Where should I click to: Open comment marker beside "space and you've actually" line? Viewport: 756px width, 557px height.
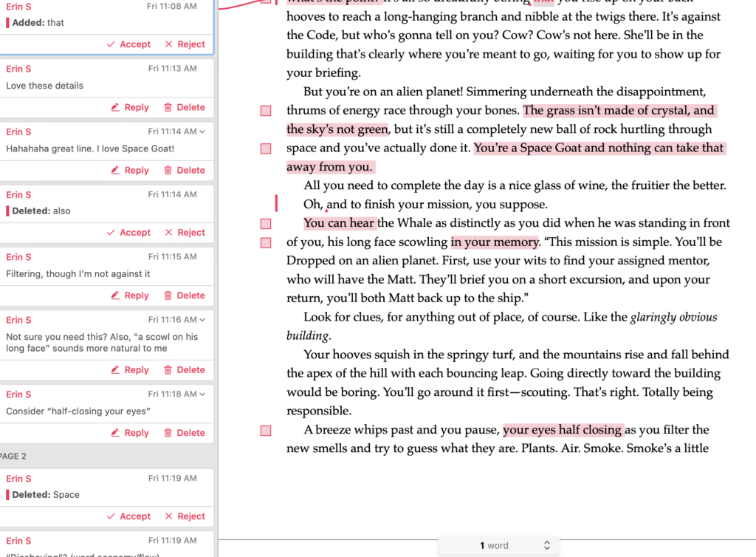(x=266, y=148)
